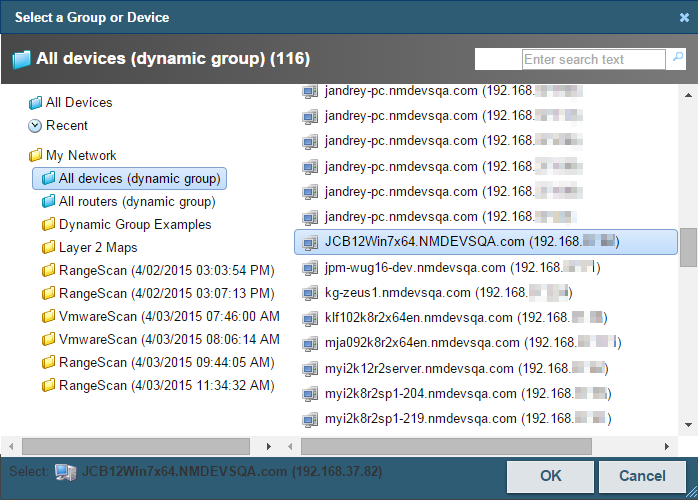Viewport: 698px width, 500px height.
Task: Open the Layer 2 Maps group
Action: (98, 248)
